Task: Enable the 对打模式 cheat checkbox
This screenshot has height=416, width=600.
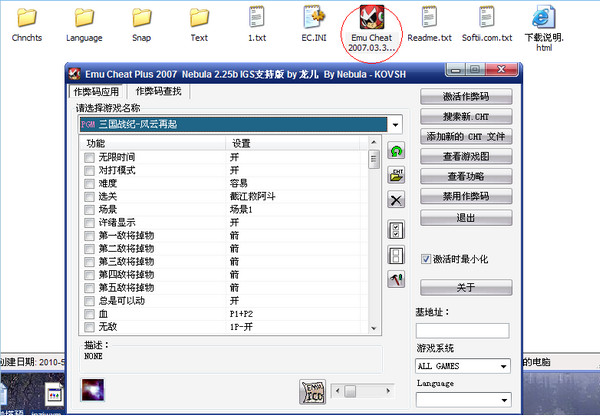Action: pyautogui.click(x=90, y=170)
